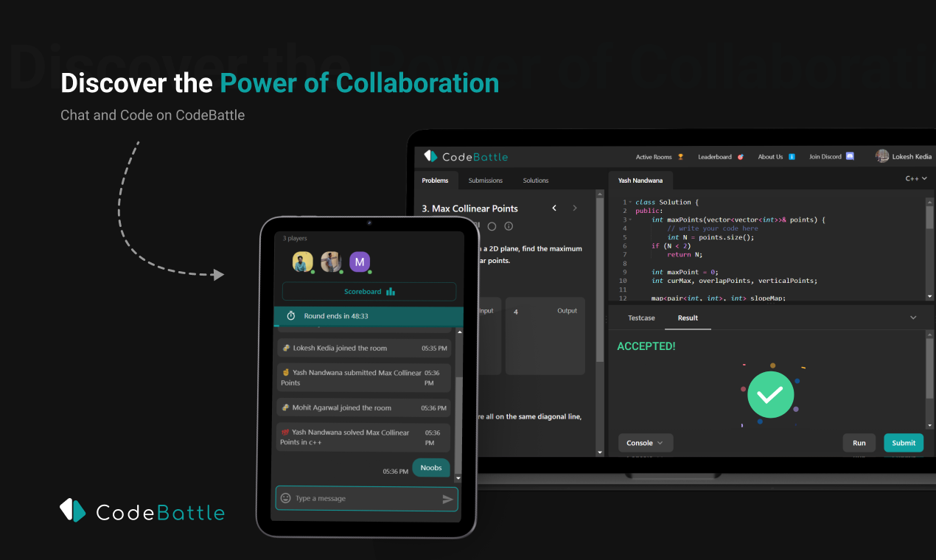
Task: Click the Yash Nandwana submitted Max Collinear message
Action: coord(363,378)
